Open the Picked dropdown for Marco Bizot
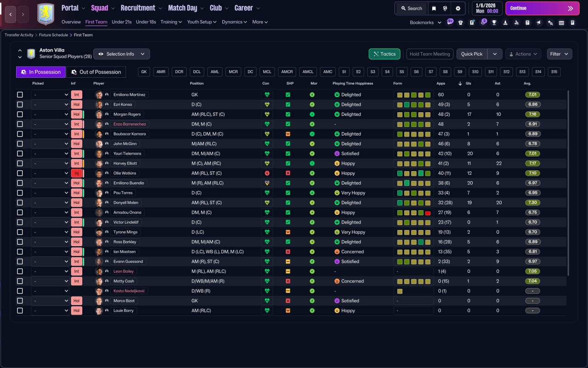 50,300
